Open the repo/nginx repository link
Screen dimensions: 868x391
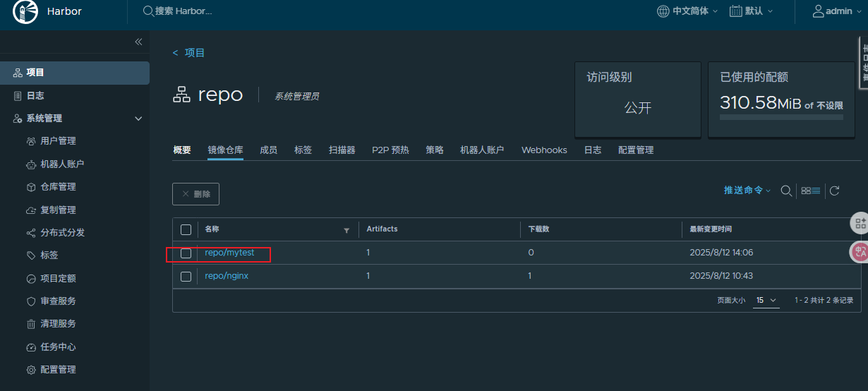(x=227, y=276)
